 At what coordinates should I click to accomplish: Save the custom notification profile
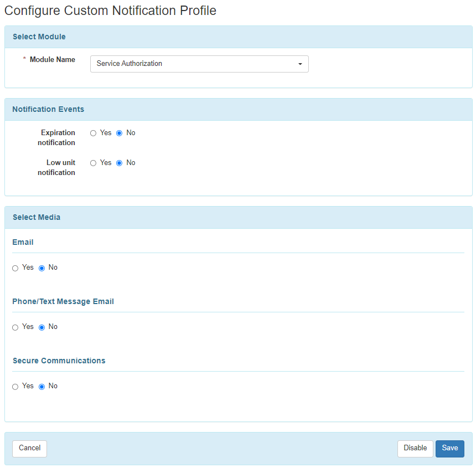[x=449, y=449]
